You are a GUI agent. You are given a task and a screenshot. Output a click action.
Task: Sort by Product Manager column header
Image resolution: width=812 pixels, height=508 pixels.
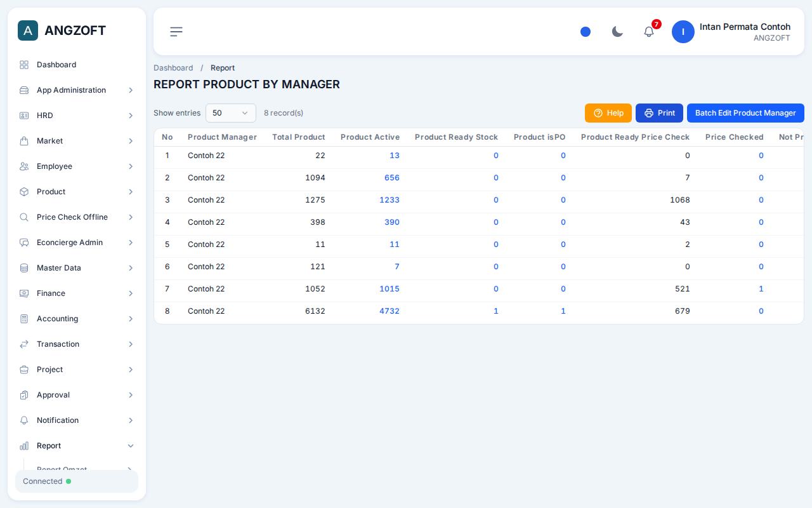(222, 137)
